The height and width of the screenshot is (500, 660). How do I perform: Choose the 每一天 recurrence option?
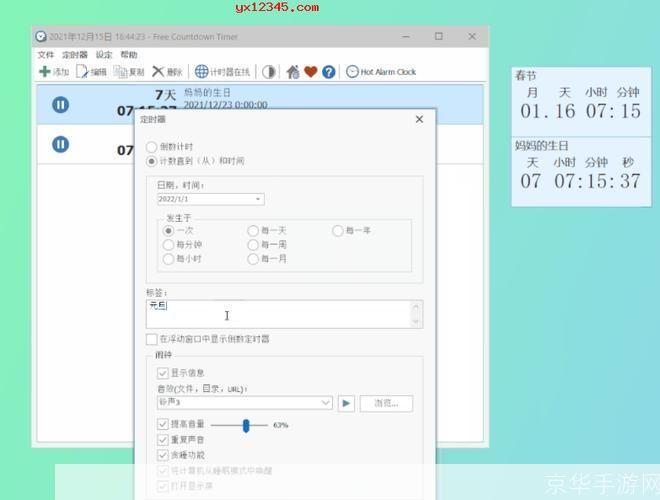point(253,231)
